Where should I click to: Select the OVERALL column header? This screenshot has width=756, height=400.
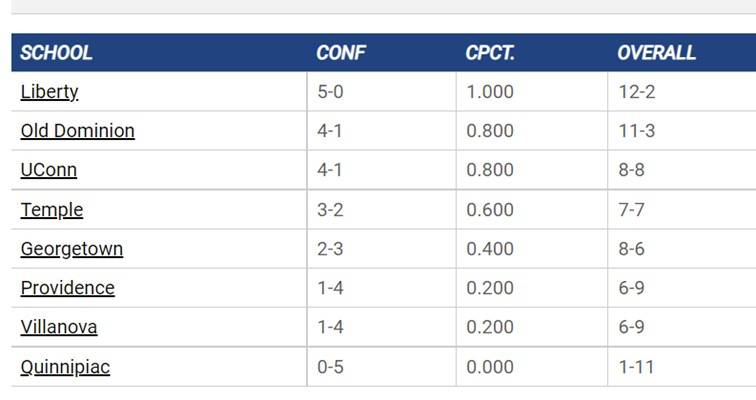coord(656,53)
